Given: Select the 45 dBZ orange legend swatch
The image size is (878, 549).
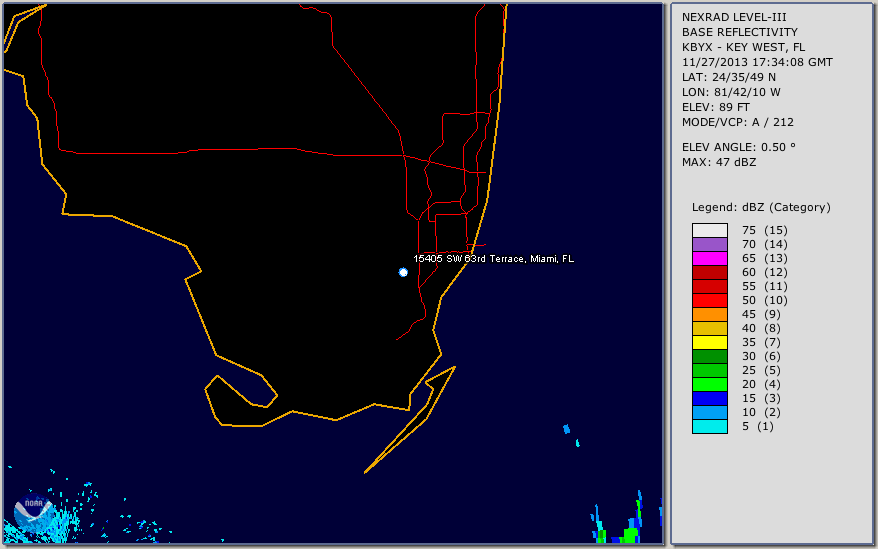Looking at the screenshot, I should (709, 314).
